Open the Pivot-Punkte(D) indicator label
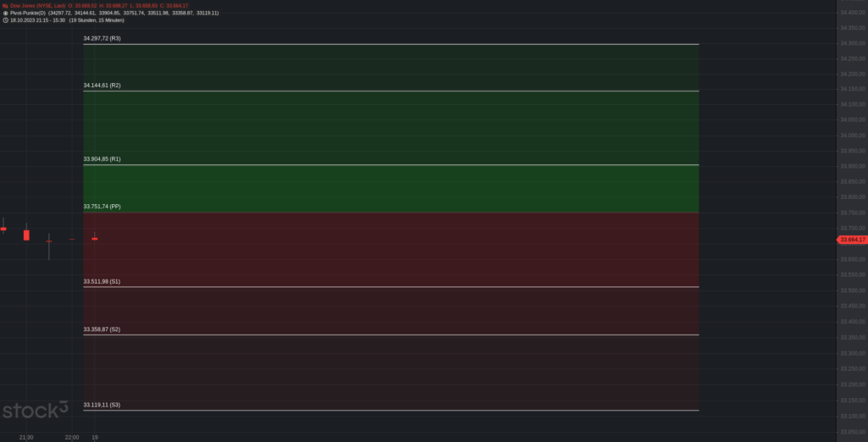Image resolution: width=868 pixels, height=442 pixels. pos(28,13)
